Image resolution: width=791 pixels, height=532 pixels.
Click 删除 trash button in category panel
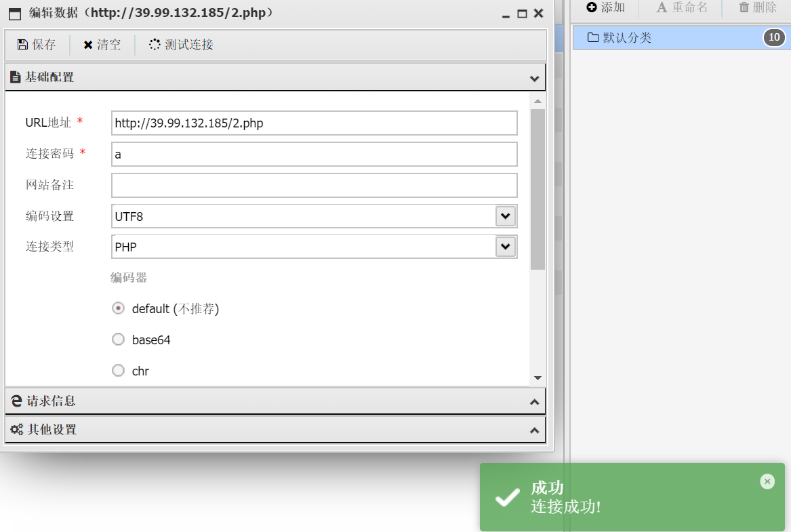758,7
